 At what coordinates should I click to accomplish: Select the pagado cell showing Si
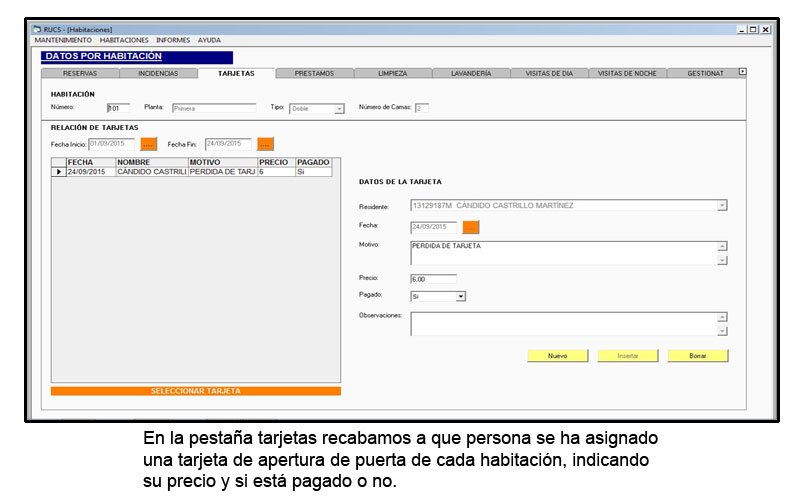314,172
